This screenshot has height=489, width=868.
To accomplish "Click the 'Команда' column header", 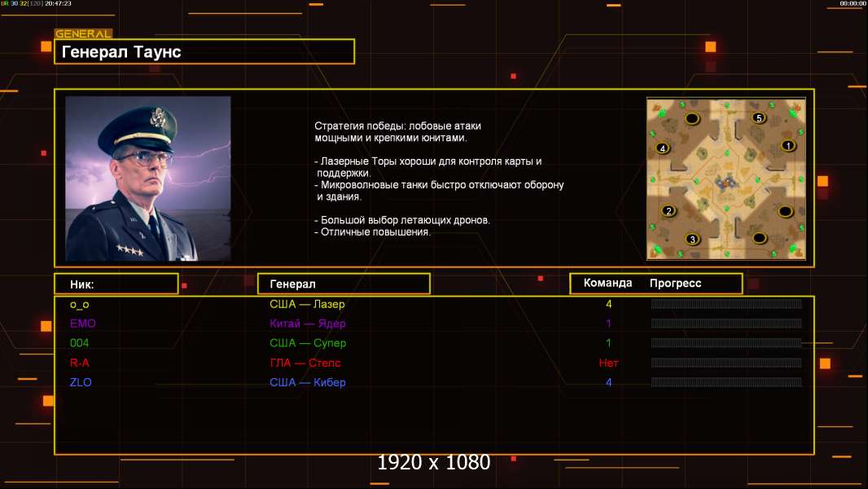I will pos(607,283).
